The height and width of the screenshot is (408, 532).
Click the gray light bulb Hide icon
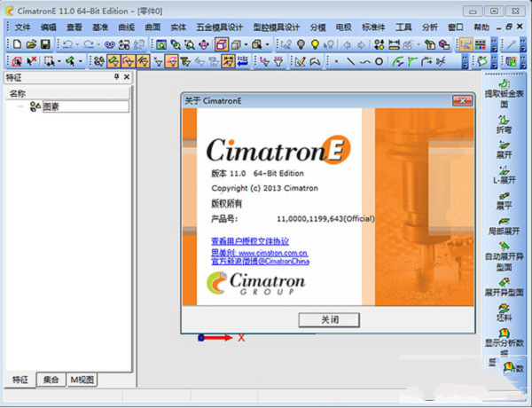(x=301, y=44)
